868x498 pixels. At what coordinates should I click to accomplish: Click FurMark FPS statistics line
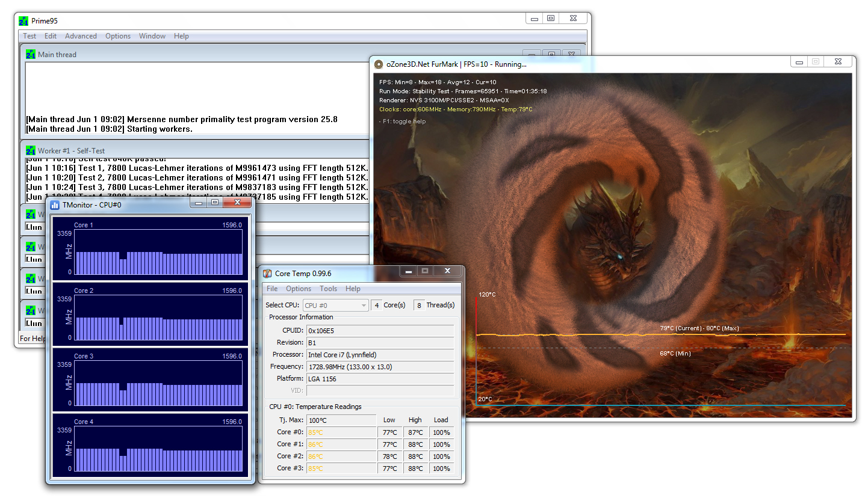click(x=438, y=82)
